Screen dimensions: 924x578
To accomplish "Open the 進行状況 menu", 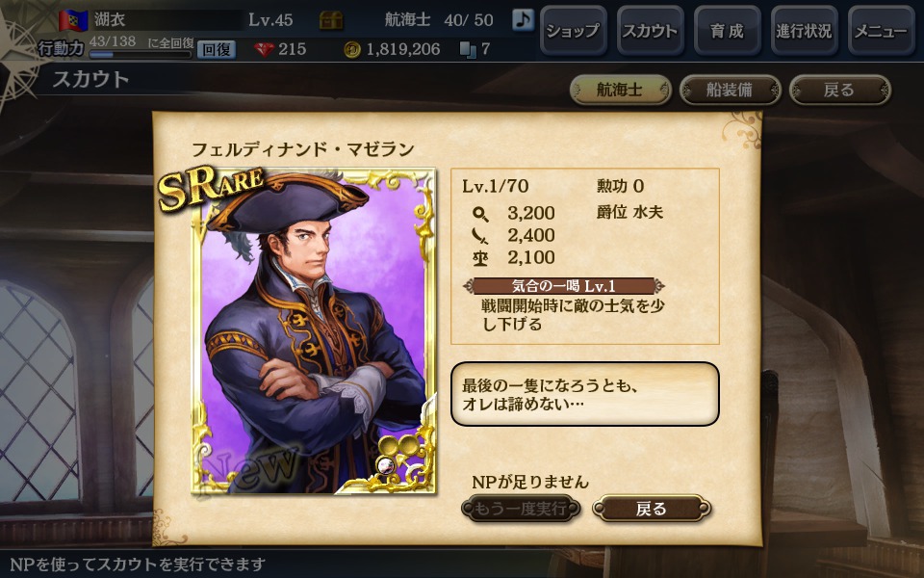I will tap(805, 31).
